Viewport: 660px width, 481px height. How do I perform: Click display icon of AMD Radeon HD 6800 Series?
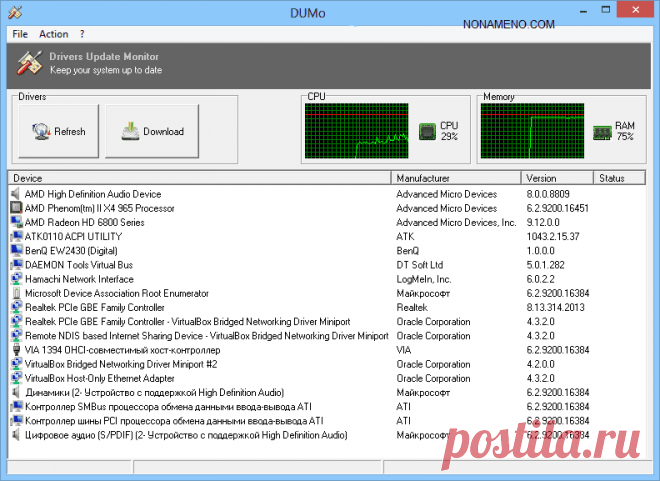tap(16, 222)
